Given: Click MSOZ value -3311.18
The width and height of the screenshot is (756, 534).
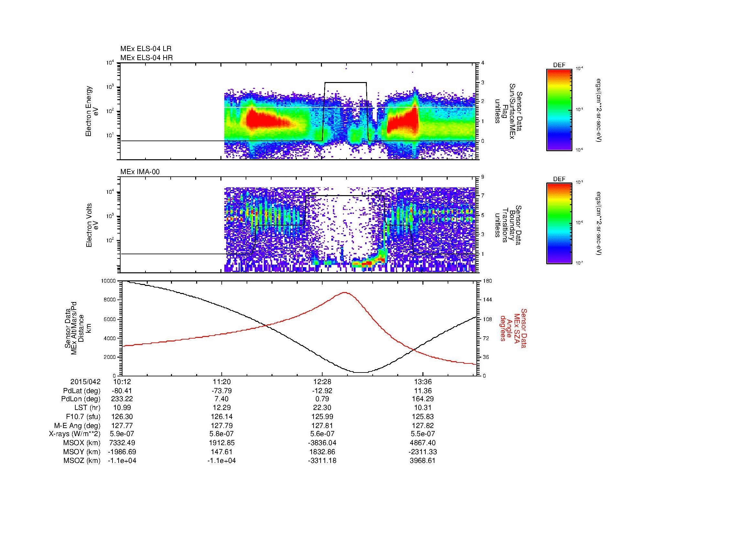Looking at the screenshot, I should (322, 461).
